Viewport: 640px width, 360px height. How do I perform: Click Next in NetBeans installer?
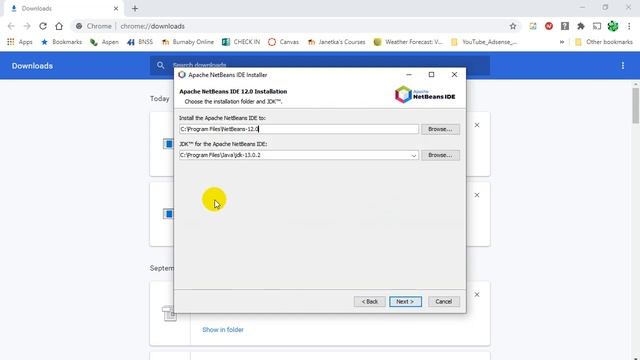pos(405,302)
